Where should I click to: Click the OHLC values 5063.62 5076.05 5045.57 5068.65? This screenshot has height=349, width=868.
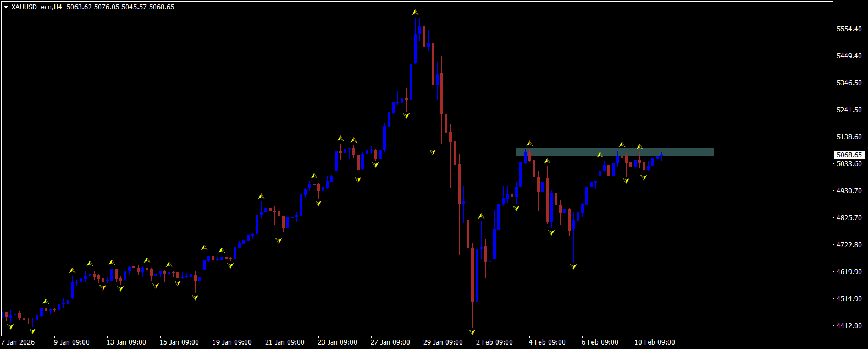tap(120, 7)
